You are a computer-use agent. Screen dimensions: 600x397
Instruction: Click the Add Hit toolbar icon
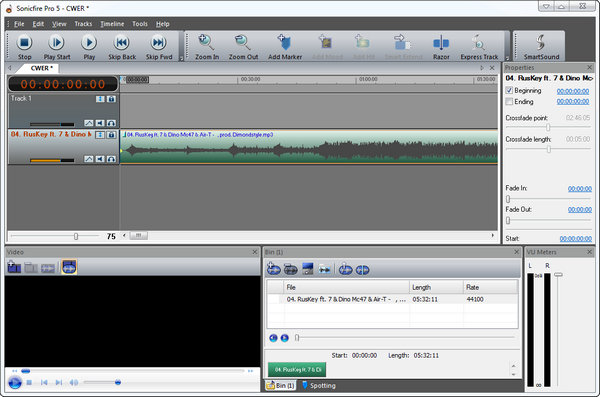(x=362, y=42)
